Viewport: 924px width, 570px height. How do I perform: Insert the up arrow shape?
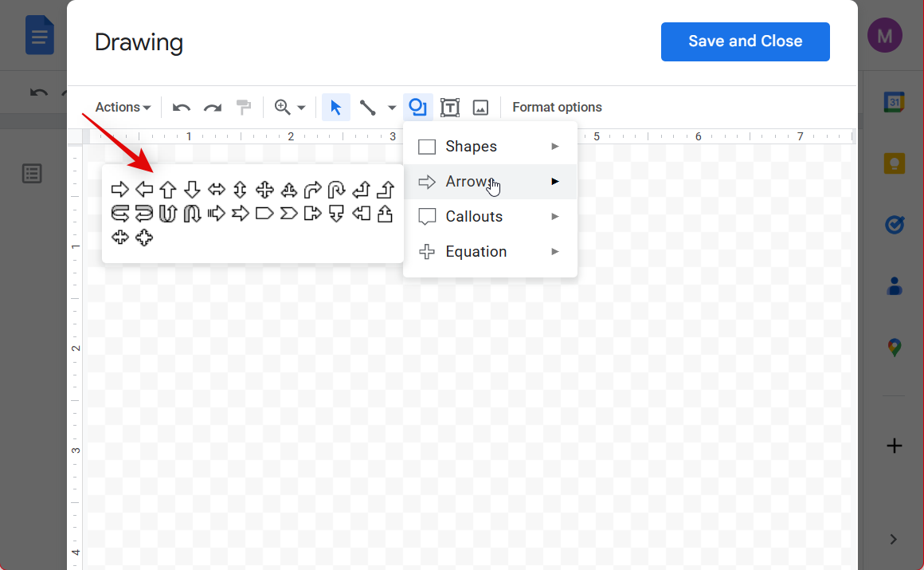pos(168,190)
